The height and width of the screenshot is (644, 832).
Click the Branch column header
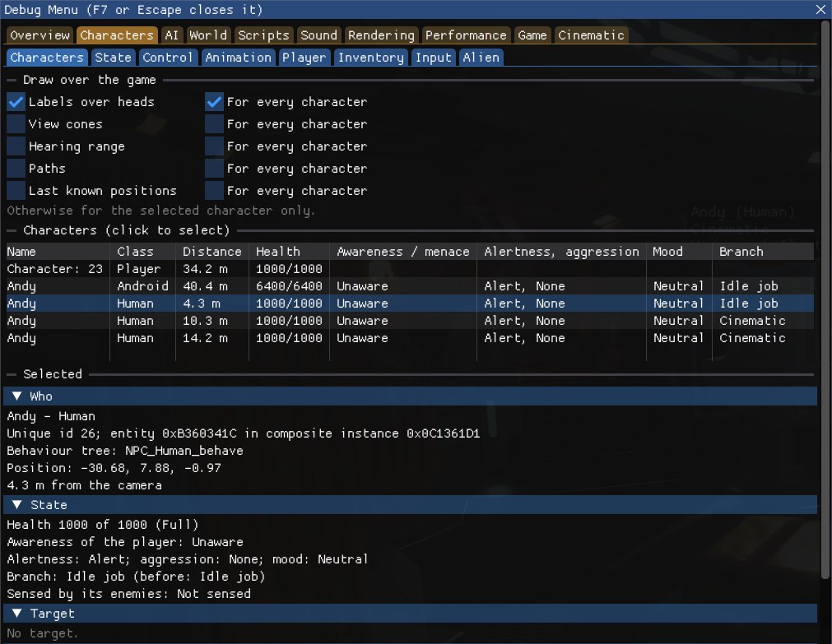pos(763,252)
